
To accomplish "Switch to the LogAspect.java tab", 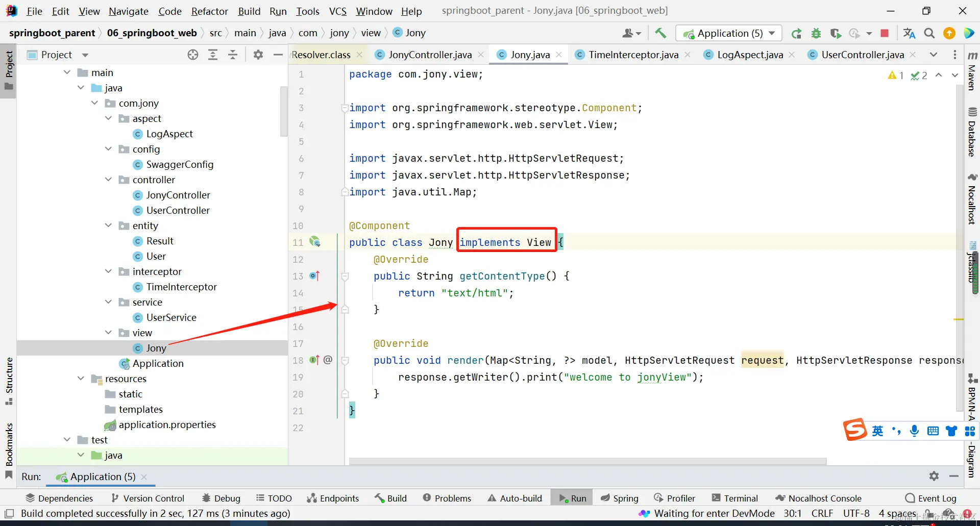I will pyautogui.click(x=750, y=55).
